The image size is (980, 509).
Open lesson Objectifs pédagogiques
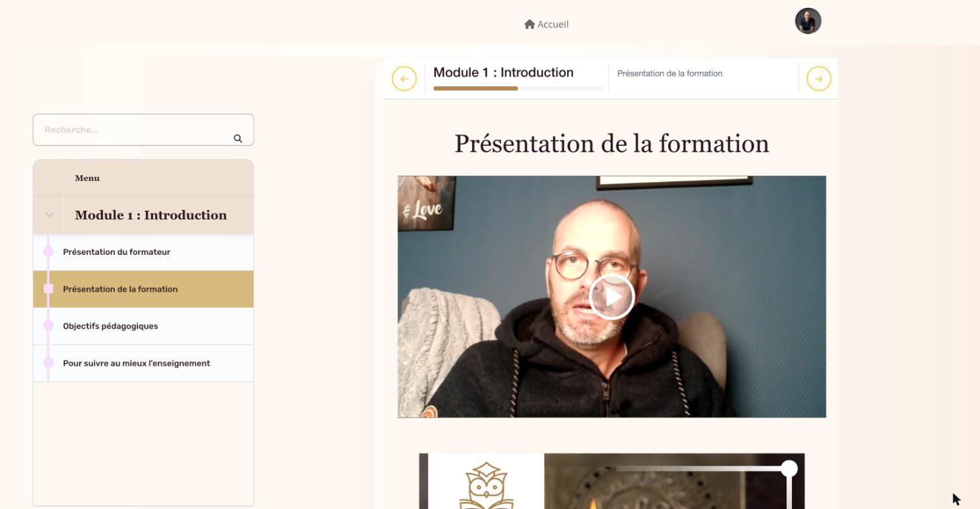(x=143, y=326)
